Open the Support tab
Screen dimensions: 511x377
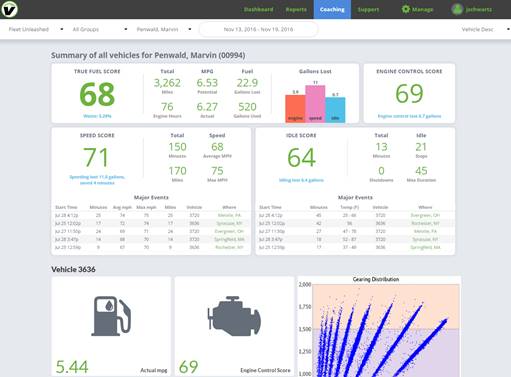click(368, 9)
